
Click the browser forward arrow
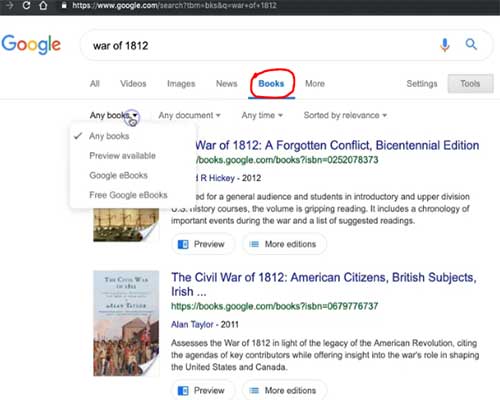pyautogui.click(x=9, y=5)
